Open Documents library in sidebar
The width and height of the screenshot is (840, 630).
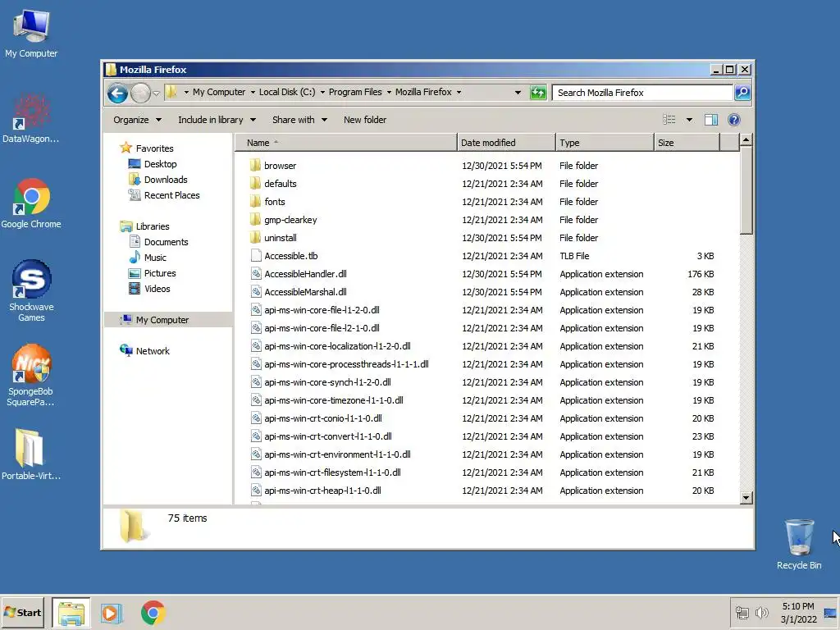tap(166, 242)
